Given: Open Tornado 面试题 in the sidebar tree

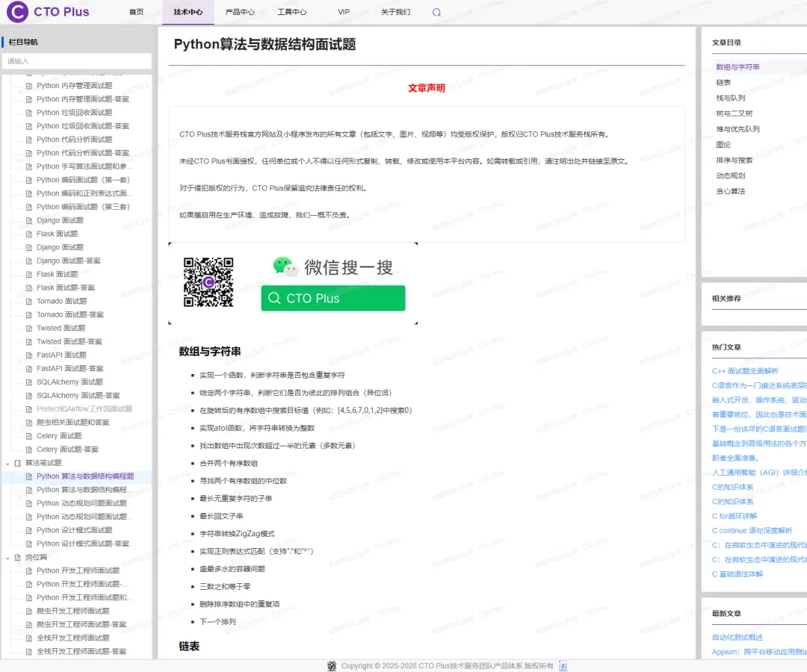Looking at the screenshot, I should [x=61, y=301].
